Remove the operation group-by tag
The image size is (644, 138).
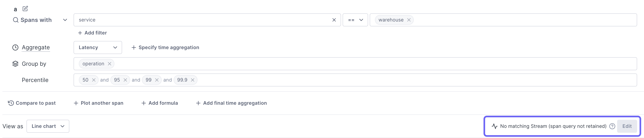110,64
